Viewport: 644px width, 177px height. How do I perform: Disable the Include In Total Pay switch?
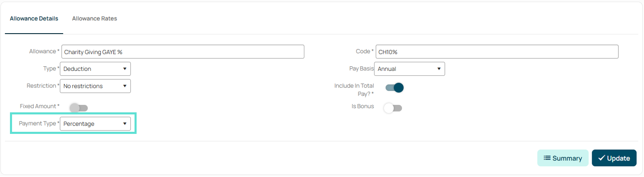tap(394, 87)
